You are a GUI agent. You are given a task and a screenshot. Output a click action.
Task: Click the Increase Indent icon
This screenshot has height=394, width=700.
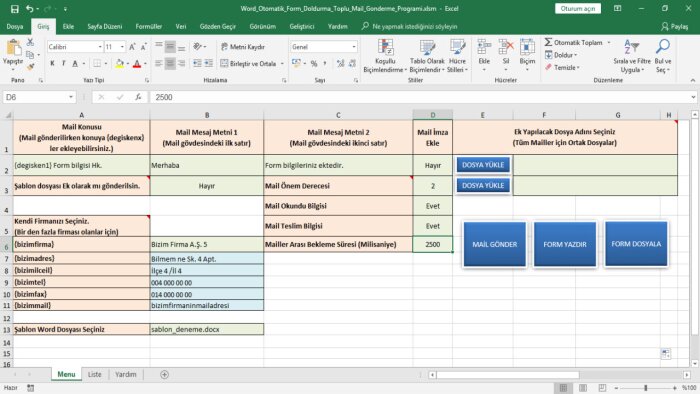(208, 64)
